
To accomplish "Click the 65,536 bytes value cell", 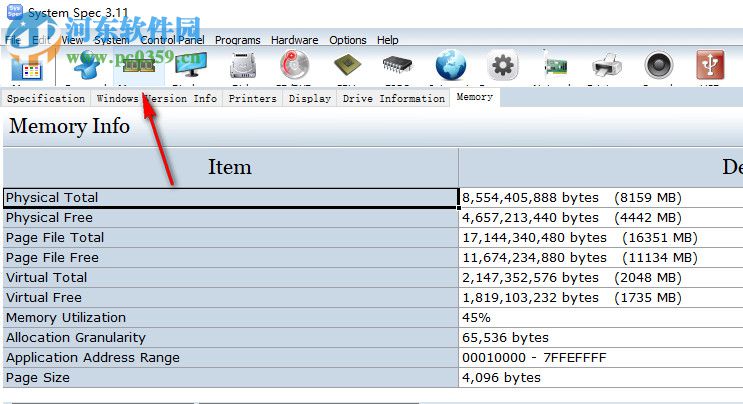I will click(601, 338).
